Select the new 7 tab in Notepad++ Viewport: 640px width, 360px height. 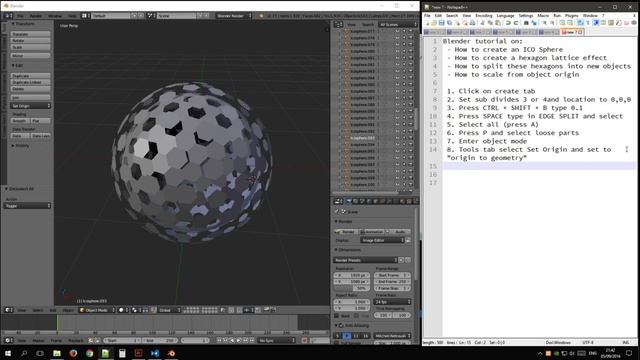(572, 32)
